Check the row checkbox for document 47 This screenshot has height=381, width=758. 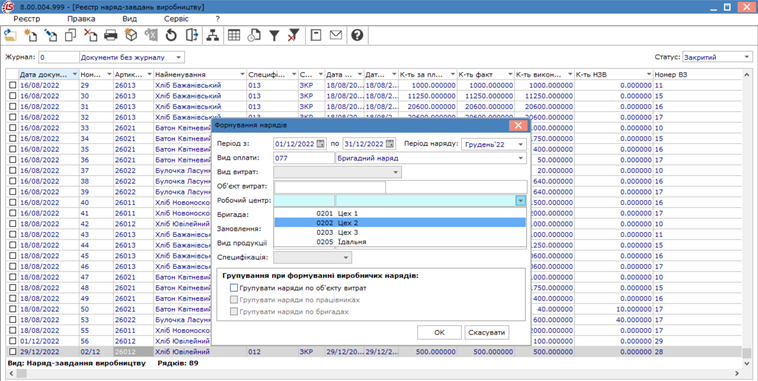point(13,277)
